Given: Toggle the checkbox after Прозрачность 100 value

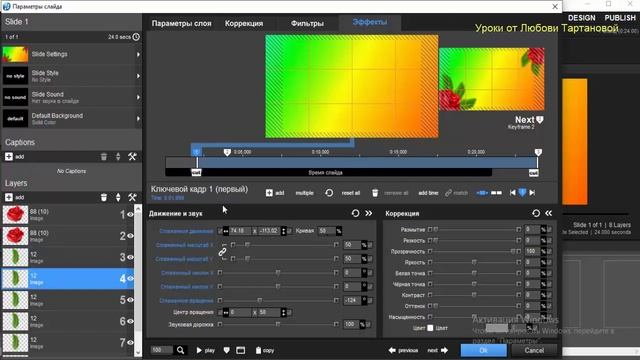Looking at the screenshot, I should tap(549, 251).
